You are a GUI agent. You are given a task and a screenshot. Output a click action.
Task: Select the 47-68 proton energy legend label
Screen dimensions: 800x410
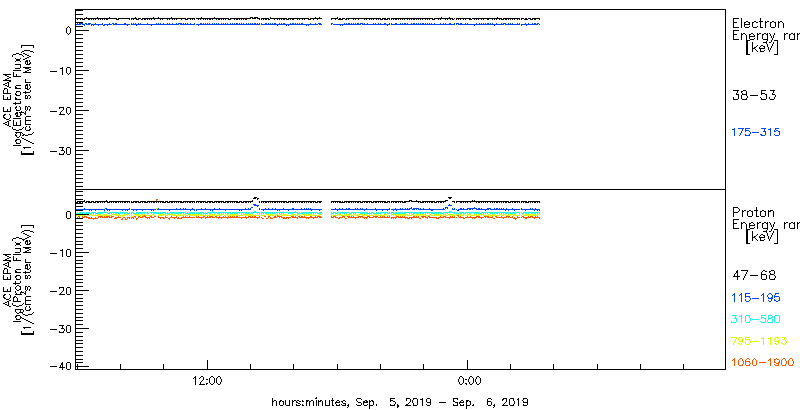754,276
